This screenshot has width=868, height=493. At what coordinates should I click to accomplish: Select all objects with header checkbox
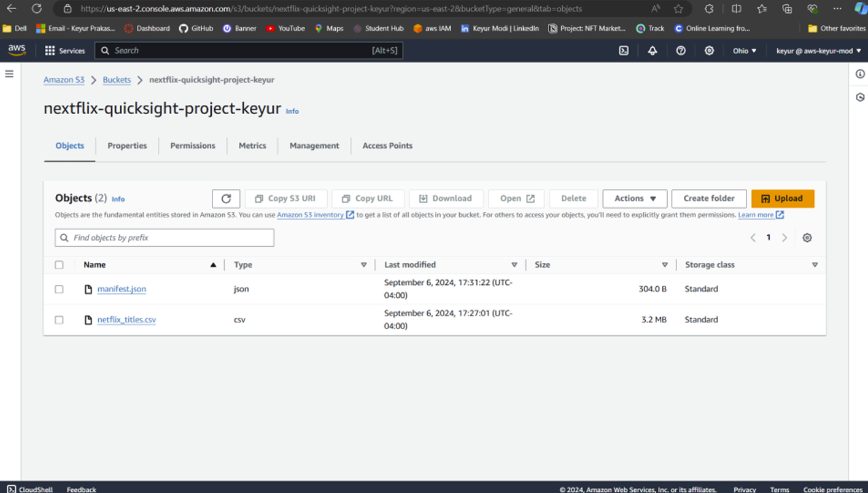point(59,265)
